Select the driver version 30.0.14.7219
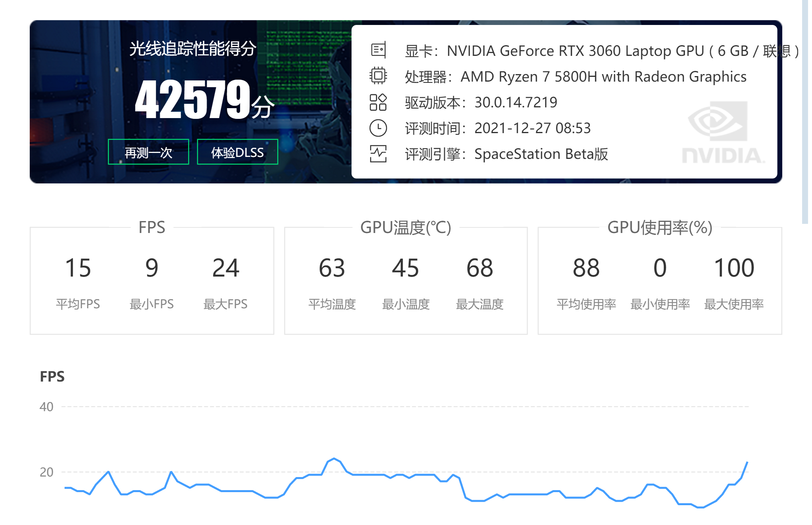Screen dimensions: 812x525 [x=516, y=102]
